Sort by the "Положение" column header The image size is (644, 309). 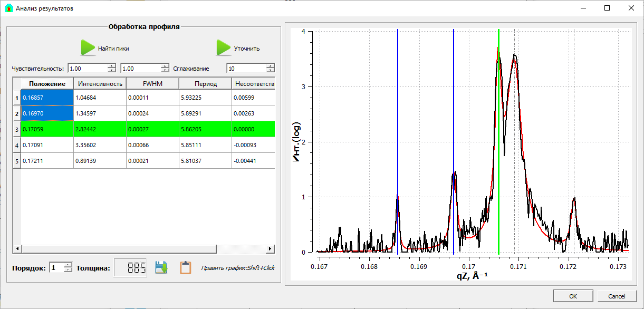coord(47,84)
